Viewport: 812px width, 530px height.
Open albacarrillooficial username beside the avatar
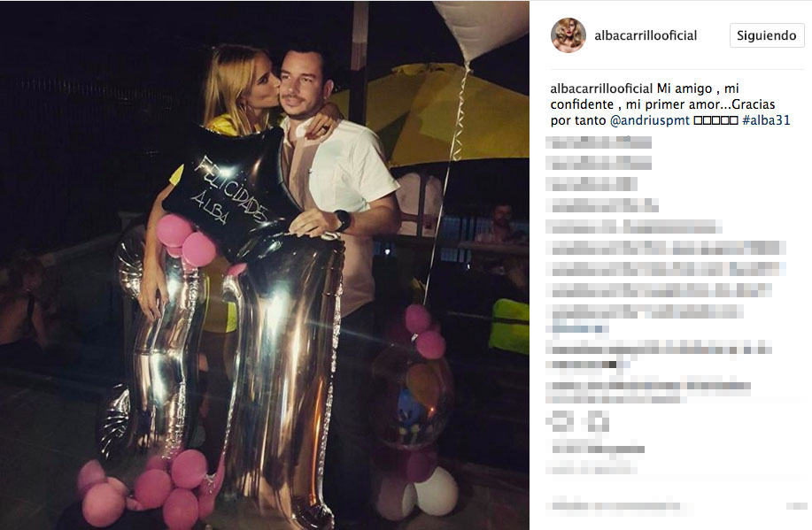coord(646,35)
